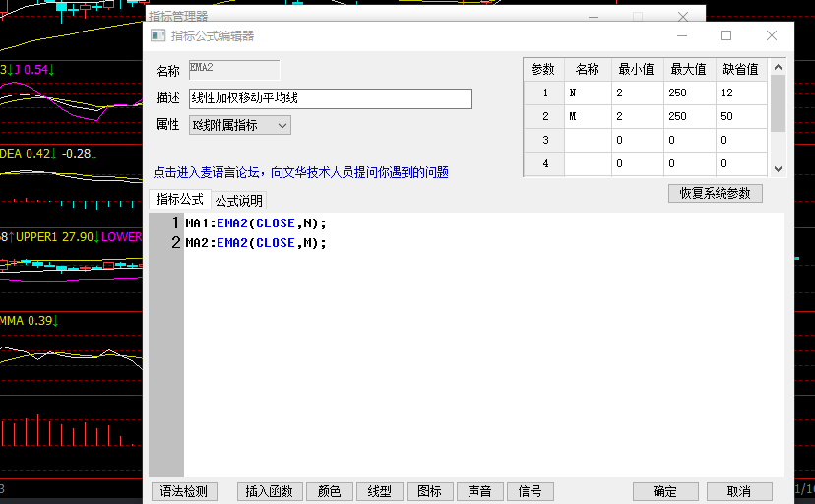Run 语法检测 syntax check
Viewport: 815px width, 504px height.
[x=184, y=491]
